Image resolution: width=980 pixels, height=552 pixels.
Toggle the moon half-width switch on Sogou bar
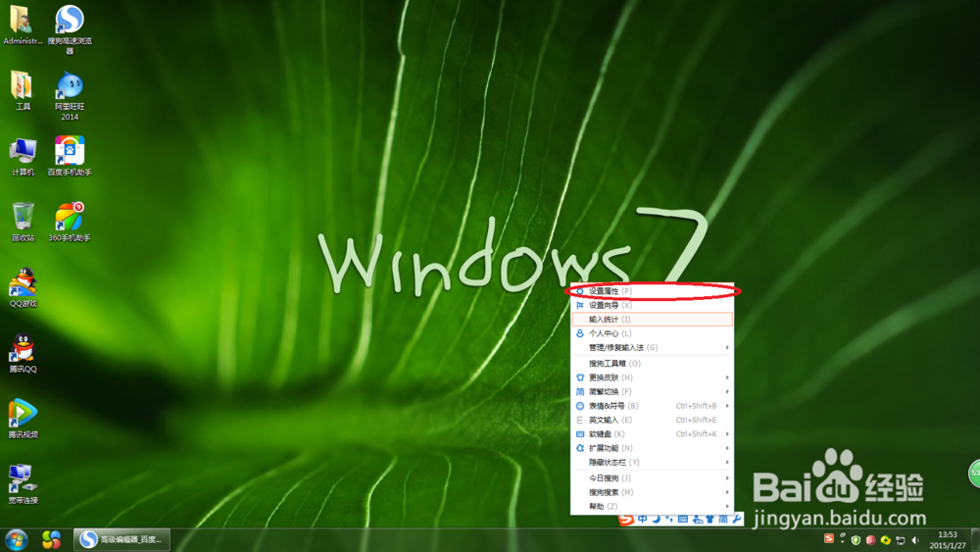[657, 519]
